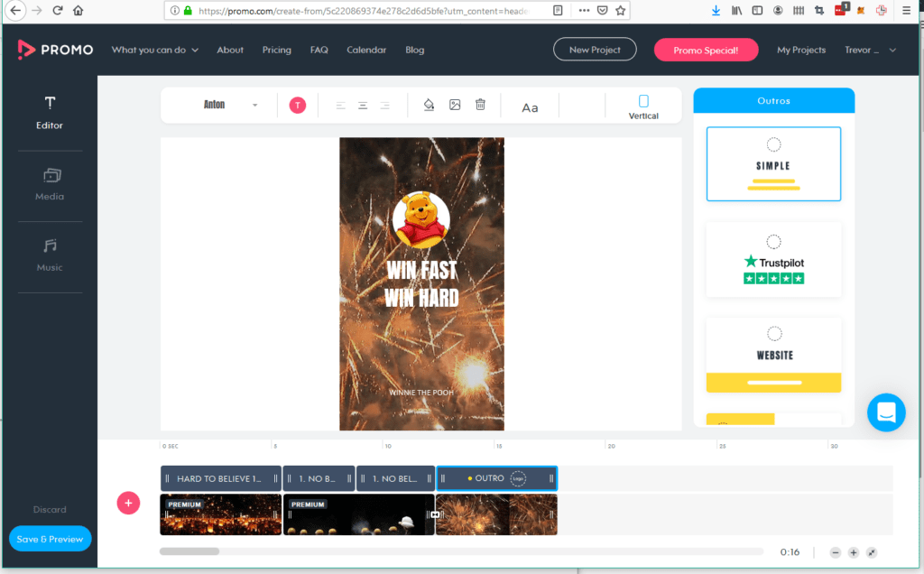Screen dimensions: 924x574
Task: Toggle the Vertical format option
Action: click(x=643, y=107)
